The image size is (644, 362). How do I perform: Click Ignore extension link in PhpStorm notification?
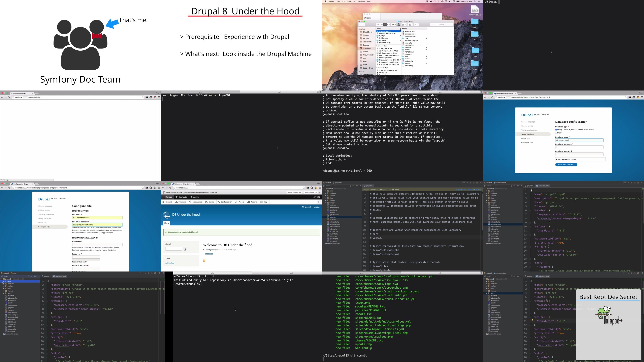[474, 189]
